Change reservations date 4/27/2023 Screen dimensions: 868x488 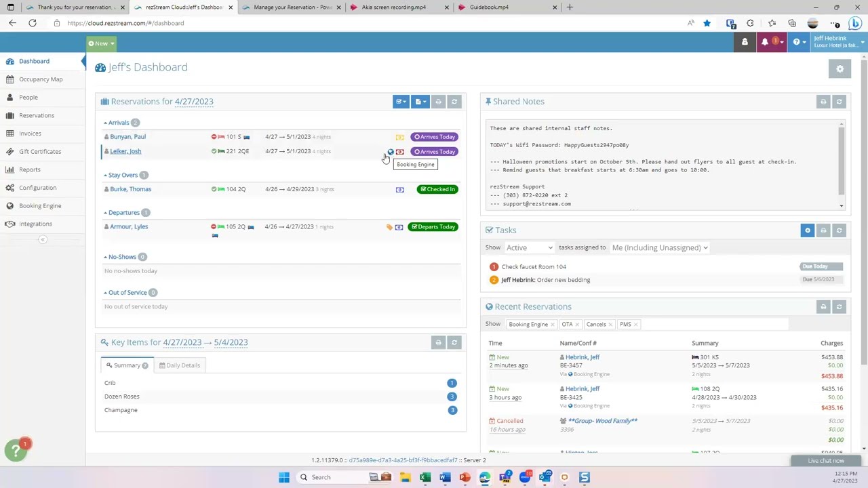click(194, 102)
